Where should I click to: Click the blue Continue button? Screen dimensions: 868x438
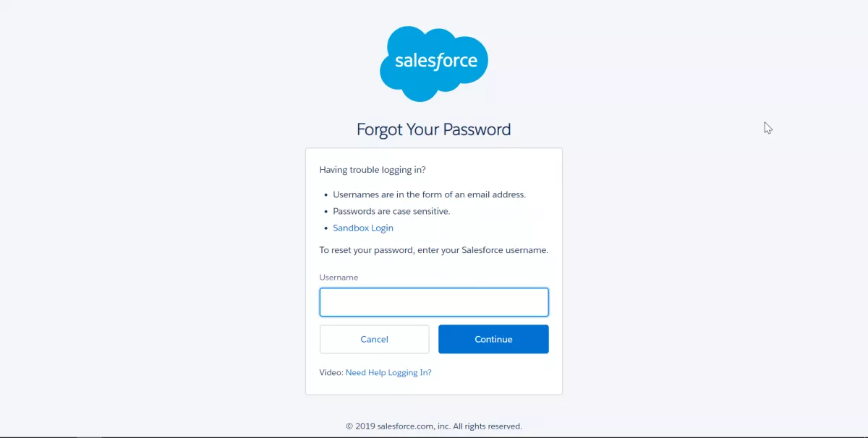493,339
